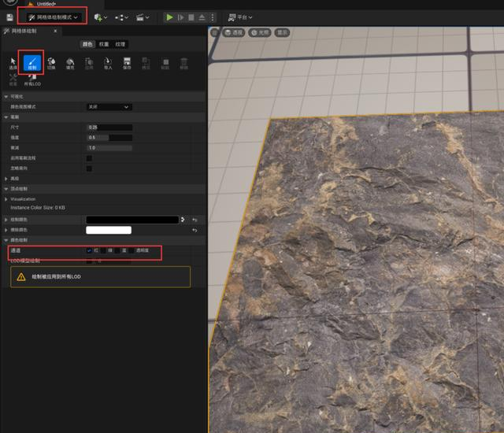
Task: Expand the Paint Color row
Action: point(6,220)
